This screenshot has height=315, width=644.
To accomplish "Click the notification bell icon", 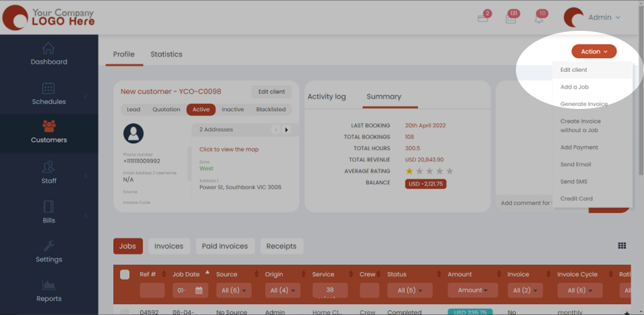I will [538, 18].
